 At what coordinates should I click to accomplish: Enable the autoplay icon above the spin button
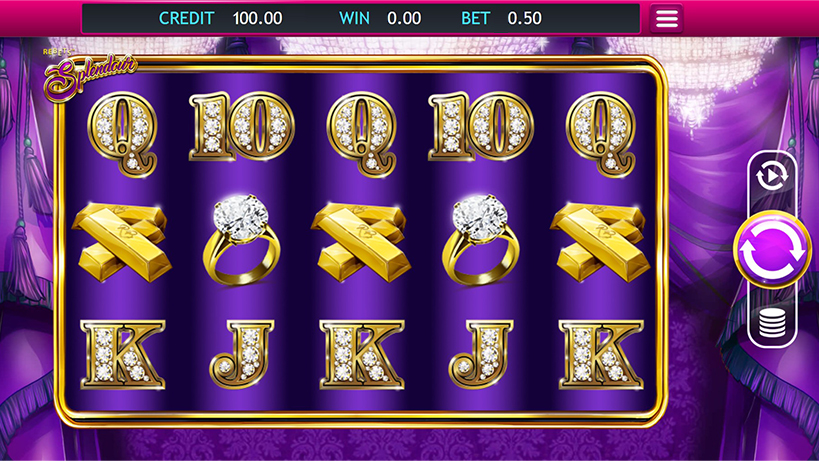(x=772, y=175)
